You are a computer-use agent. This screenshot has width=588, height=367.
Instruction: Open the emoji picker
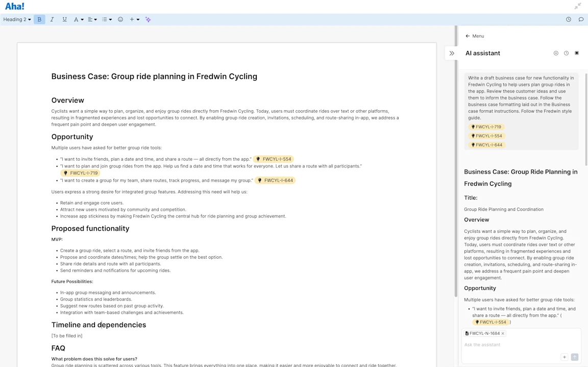point(120,19)
